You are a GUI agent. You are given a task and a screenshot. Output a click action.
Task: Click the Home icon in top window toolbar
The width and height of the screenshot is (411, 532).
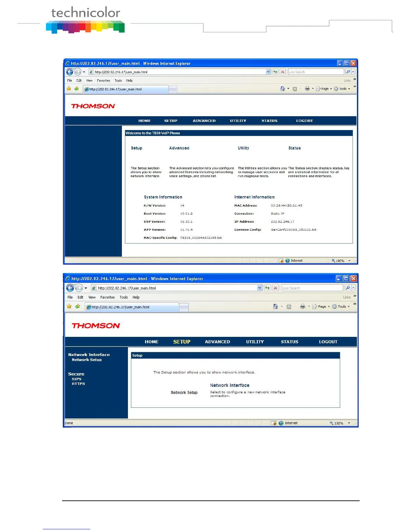tap(283, 89)
